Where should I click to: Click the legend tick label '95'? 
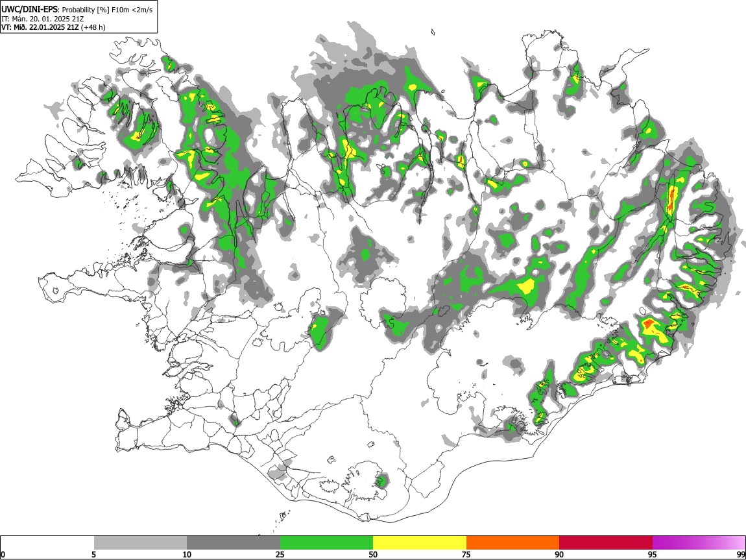pyautogui.click(x=653, y=554)
